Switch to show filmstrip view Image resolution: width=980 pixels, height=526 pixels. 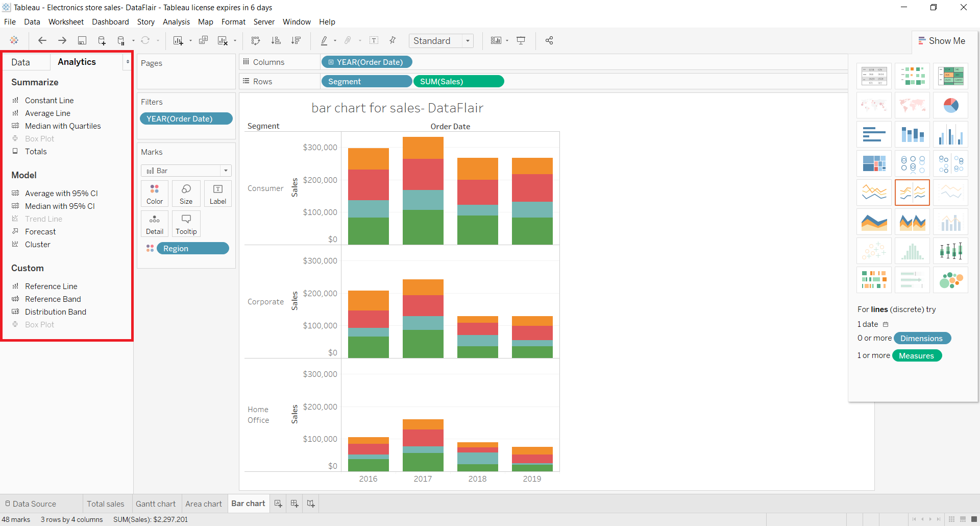[x=963, y=519]
